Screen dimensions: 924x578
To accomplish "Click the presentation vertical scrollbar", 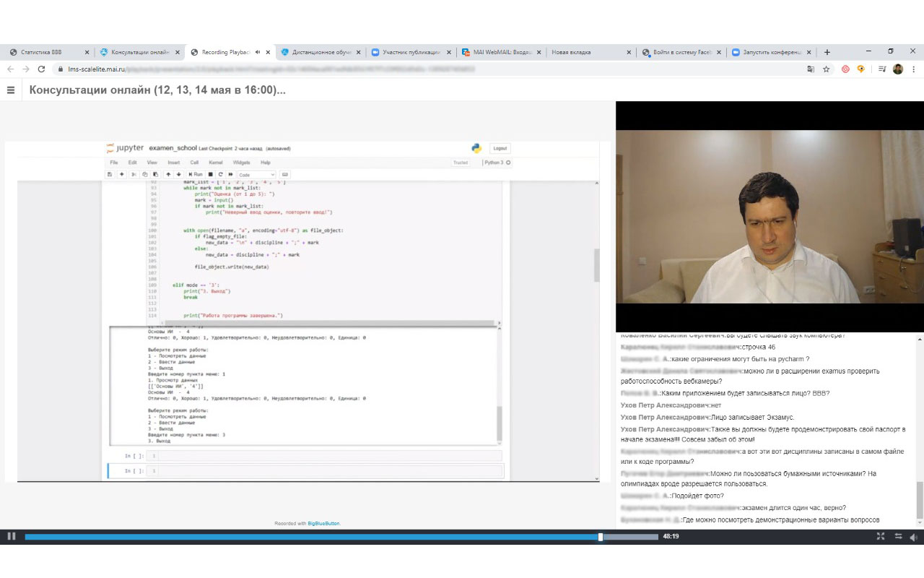I will click(x=596, y=266).
